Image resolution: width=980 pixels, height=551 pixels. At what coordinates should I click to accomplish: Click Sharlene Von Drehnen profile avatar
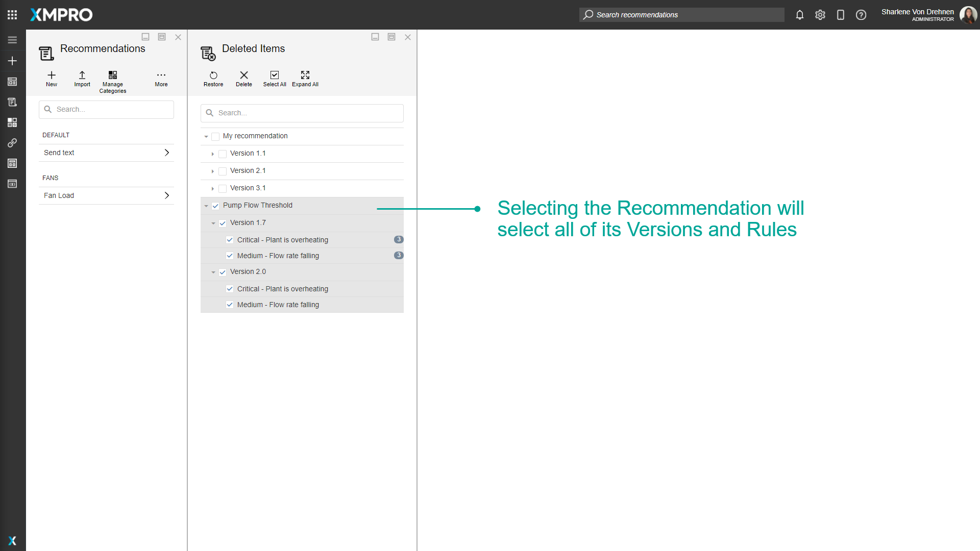[969, 15]
